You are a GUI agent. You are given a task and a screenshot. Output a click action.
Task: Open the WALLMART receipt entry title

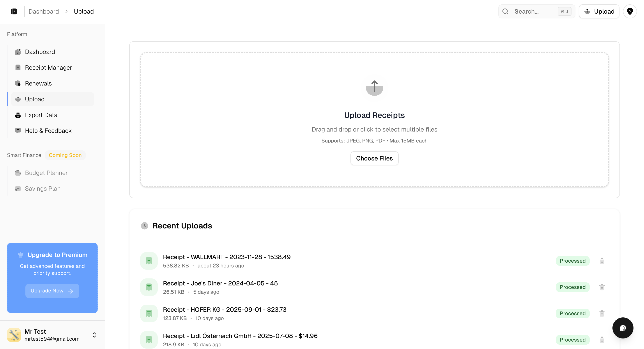(x=226, y=257)
